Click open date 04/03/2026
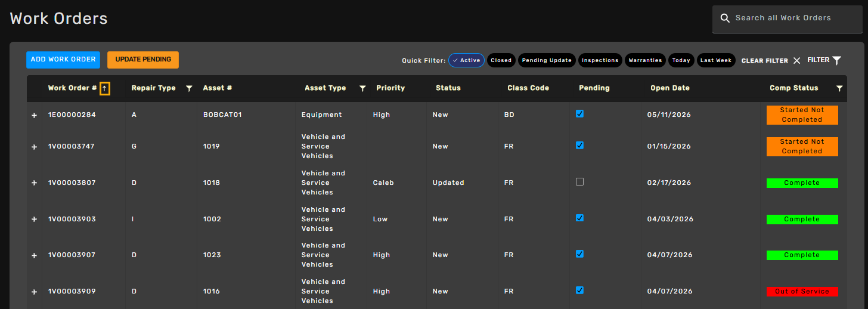The height and width of the screenshot is (309, 868). (670, 220)
